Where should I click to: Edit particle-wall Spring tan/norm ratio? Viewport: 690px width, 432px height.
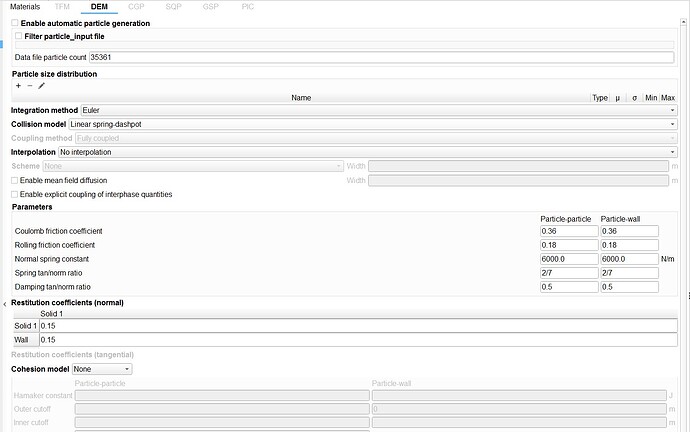click(x=629, y=273)
